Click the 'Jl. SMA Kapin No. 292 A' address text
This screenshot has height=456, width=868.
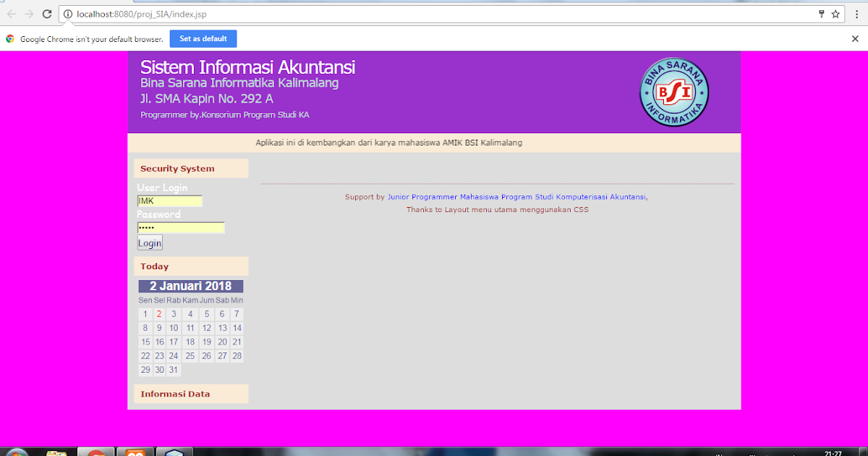(207, 99)
